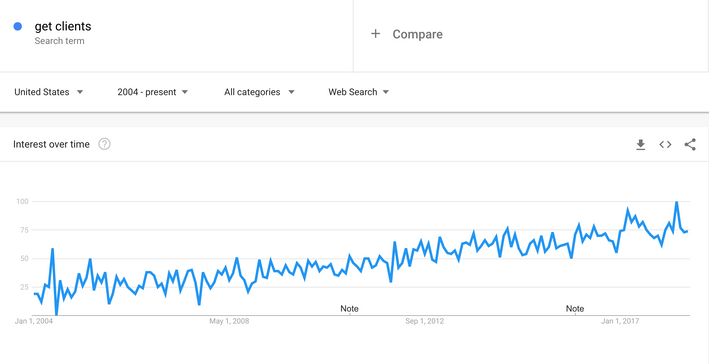Click the highest peak of the trend line
The height and width of the screenshot is (364, 709).
(676, 202)
